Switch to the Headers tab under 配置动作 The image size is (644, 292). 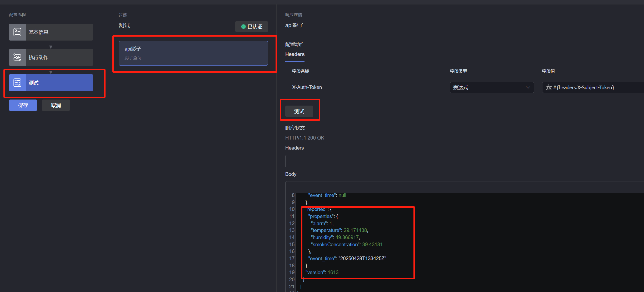click(295, 55)
